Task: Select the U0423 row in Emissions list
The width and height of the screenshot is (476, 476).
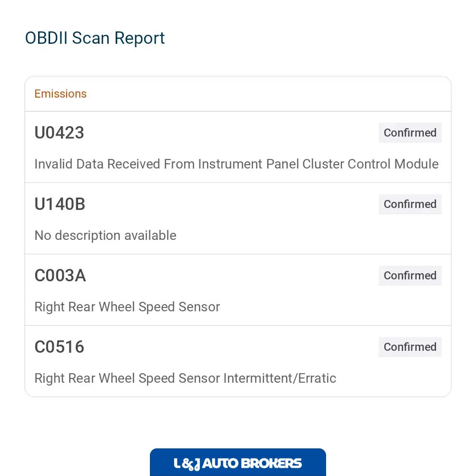Action: (238, 147)
